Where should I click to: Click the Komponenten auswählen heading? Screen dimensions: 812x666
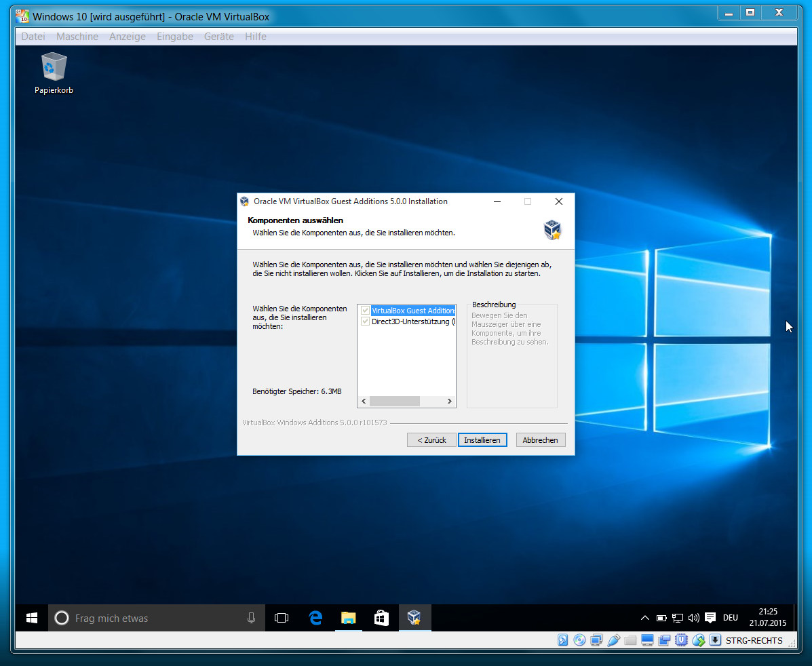[x=295, y=220]
